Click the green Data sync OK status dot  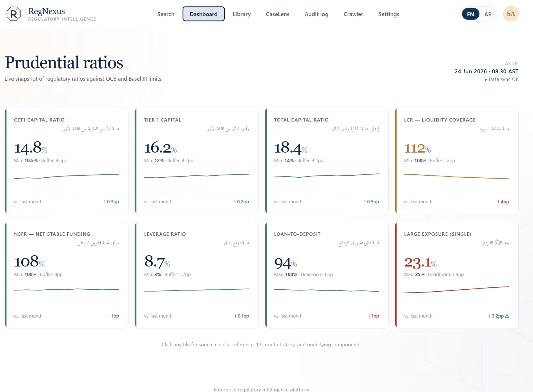[x=486, y=80]
